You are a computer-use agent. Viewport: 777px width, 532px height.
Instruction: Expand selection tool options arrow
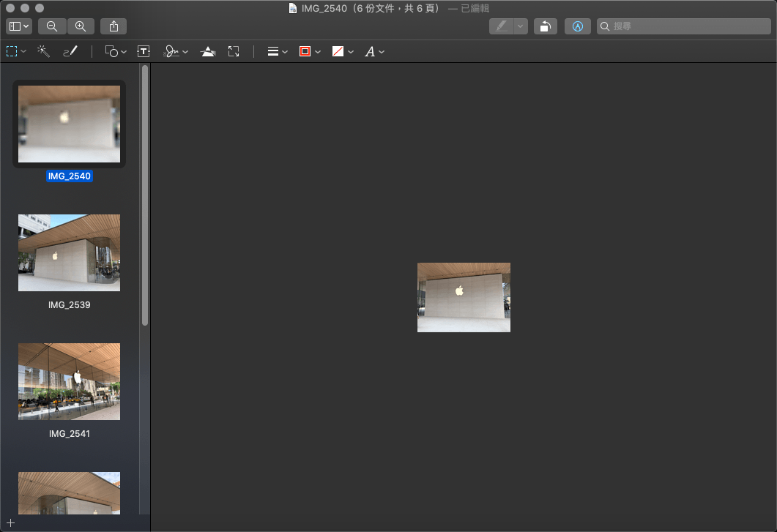(x=23, y=51)
